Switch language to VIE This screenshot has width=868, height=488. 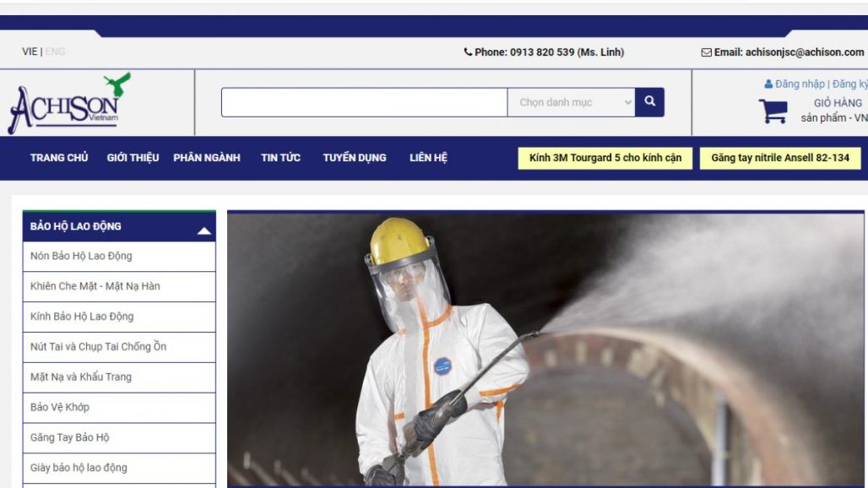[30, 52]
